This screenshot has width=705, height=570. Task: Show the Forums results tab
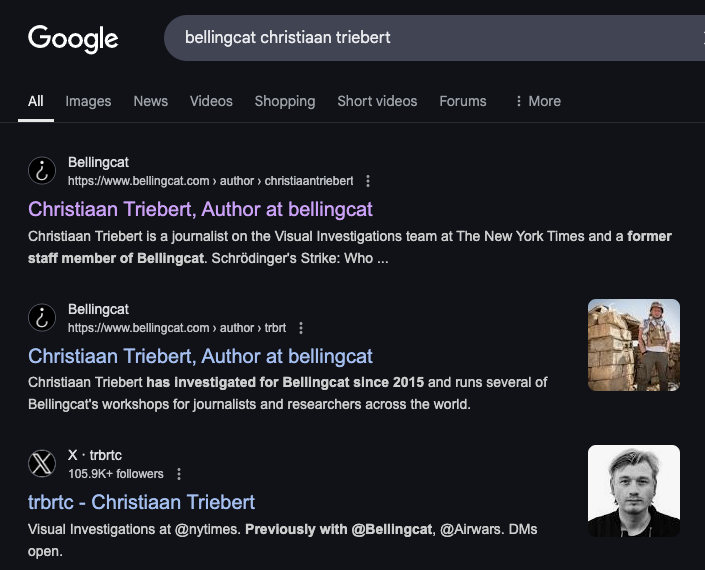tap(463, 101)
